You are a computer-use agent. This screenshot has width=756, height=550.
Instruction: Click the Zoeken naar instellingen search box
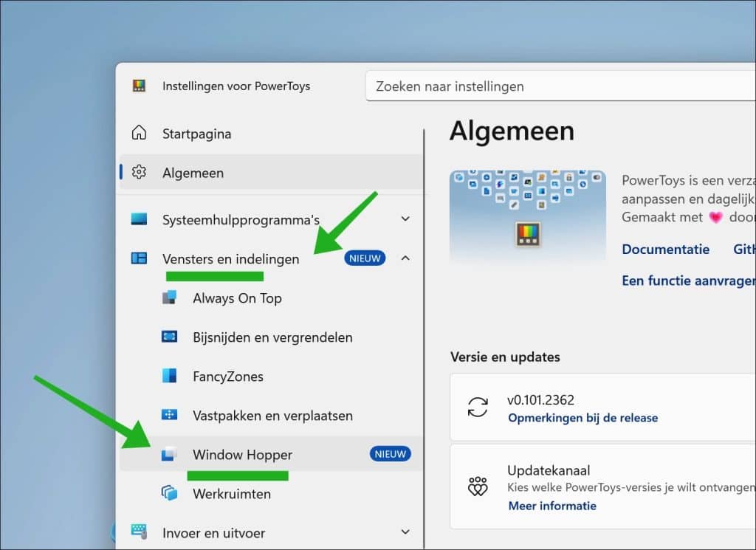(x=561, y=86)
